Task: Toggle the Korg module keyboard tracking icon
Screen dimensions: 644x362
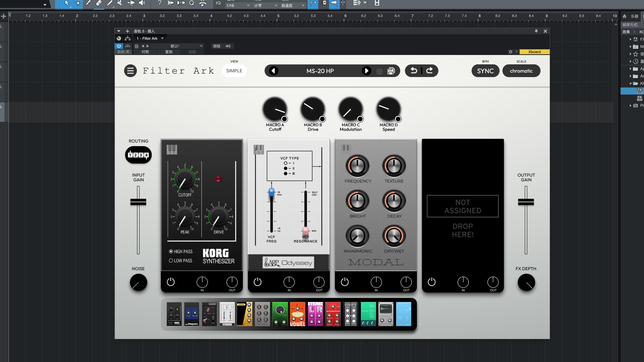Action: pyautogui.click(x=172, y=149)
